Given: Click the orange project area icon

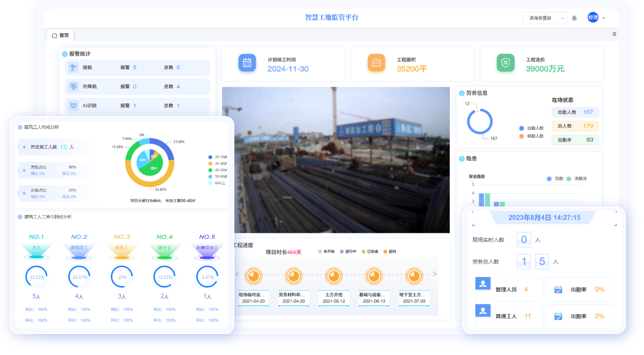Looking at the screenshot, I should click(x=376, y=63).
